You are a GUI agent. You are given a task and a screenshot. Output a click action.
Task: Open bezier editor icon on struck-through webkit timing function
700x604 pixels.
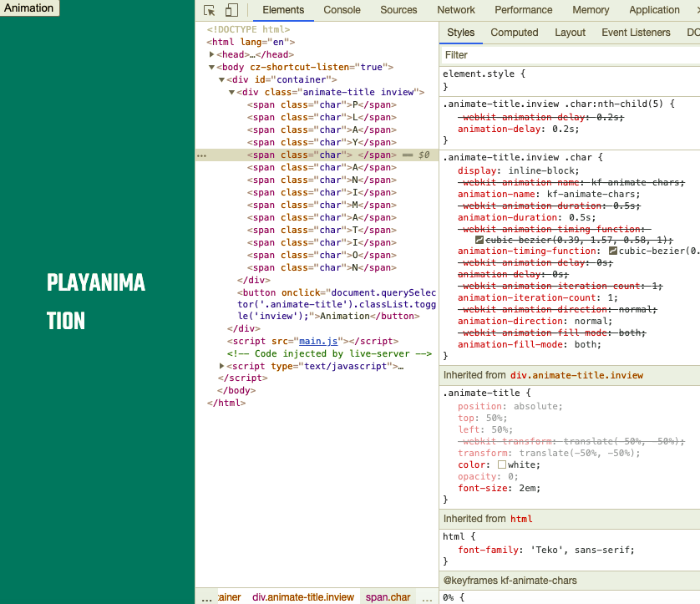(x=479, y=240)
